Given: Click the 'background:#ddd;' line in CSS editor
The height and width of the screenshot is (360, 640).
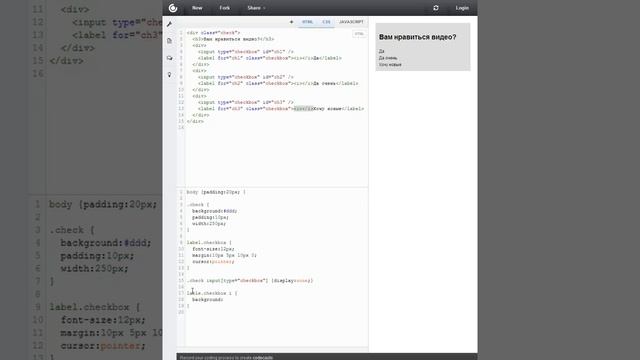Looking at the screenshot, I should click(214, 211).
